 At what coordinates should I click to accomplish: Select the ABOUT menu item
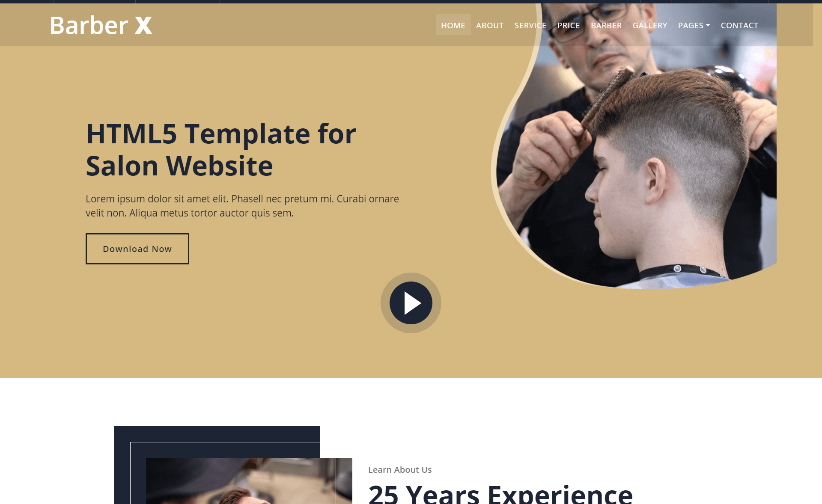click(x=489, y=25)
